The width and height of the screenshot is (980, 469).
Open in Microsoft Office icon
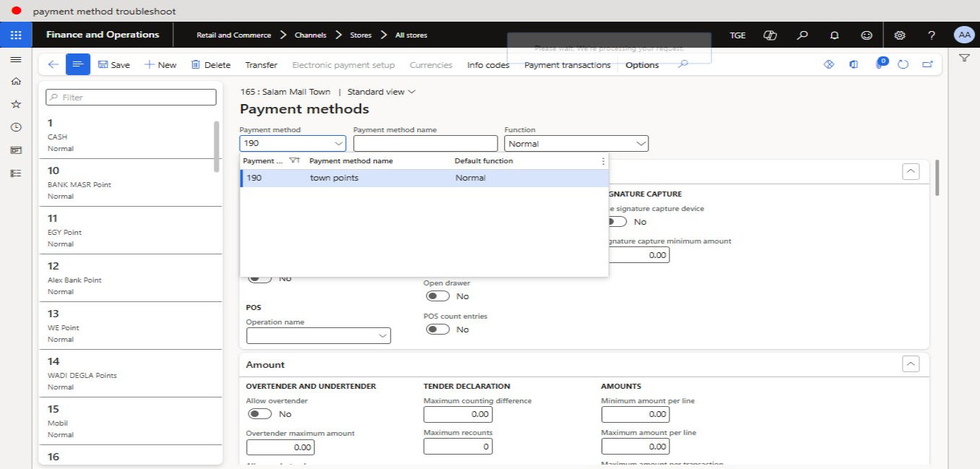tap(854, 64)
